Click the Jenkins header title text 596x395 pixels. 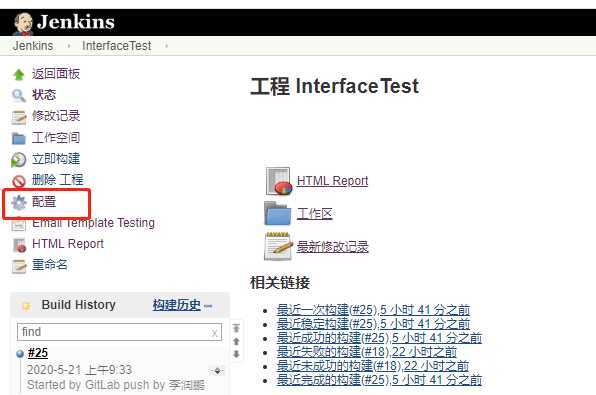(76, 22)
